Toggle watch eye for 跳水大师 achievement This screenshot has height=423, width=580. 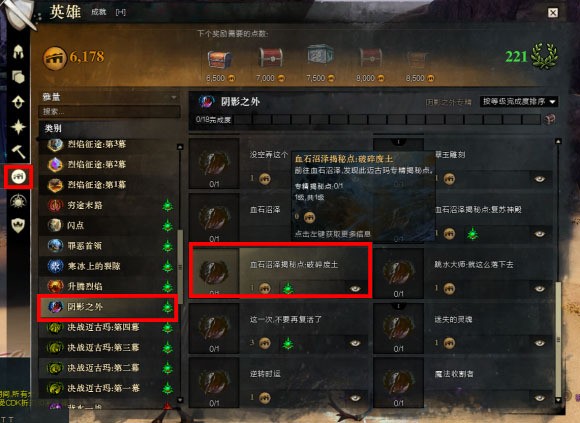540,288
